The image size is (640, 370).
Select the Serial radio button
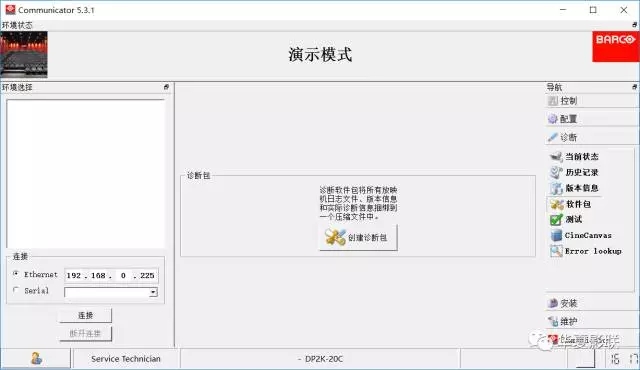click(x=16, y=290)
